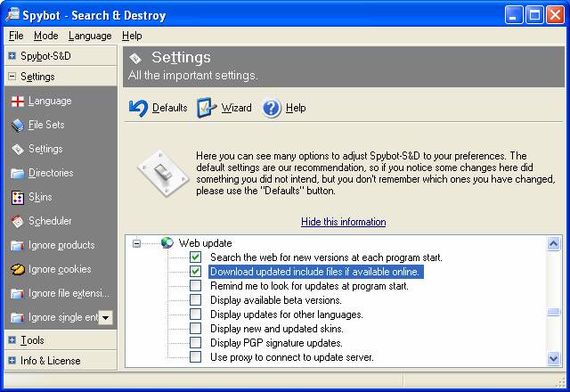Click the light switch information image
This screenshot has height=392, width=570.
tap(163, 173)
